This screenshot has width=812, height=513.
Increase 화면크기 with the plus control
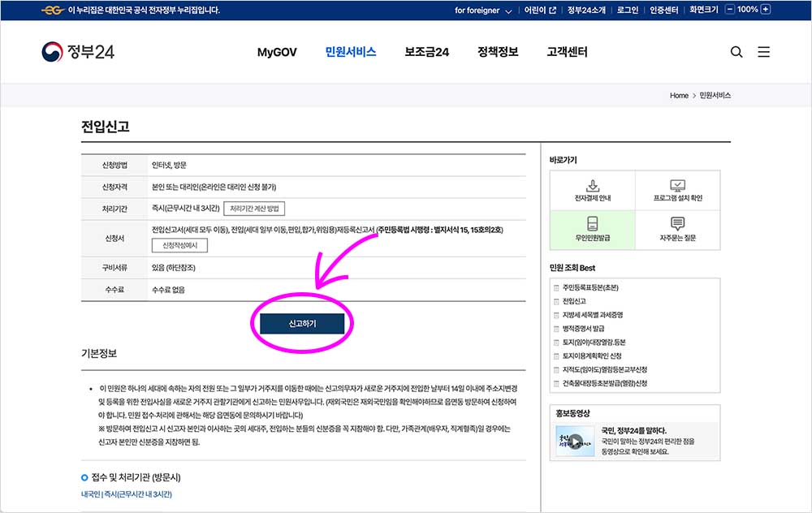point(766,10)
